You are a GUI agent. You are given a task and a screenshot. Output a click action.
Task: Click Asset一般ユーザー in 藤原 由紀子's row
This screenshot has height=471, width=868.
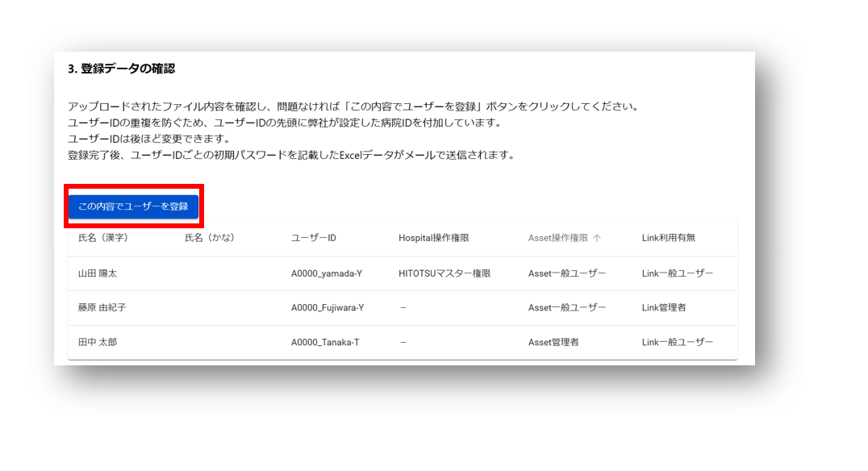tap(566, 307)
